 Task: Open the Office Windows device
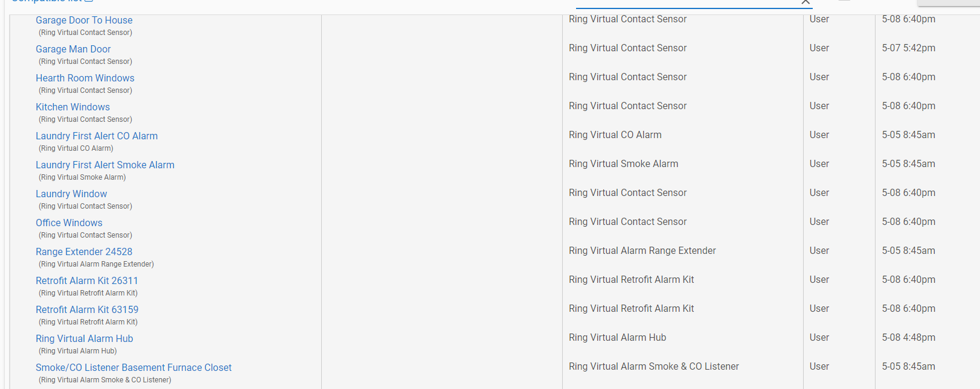69,223
